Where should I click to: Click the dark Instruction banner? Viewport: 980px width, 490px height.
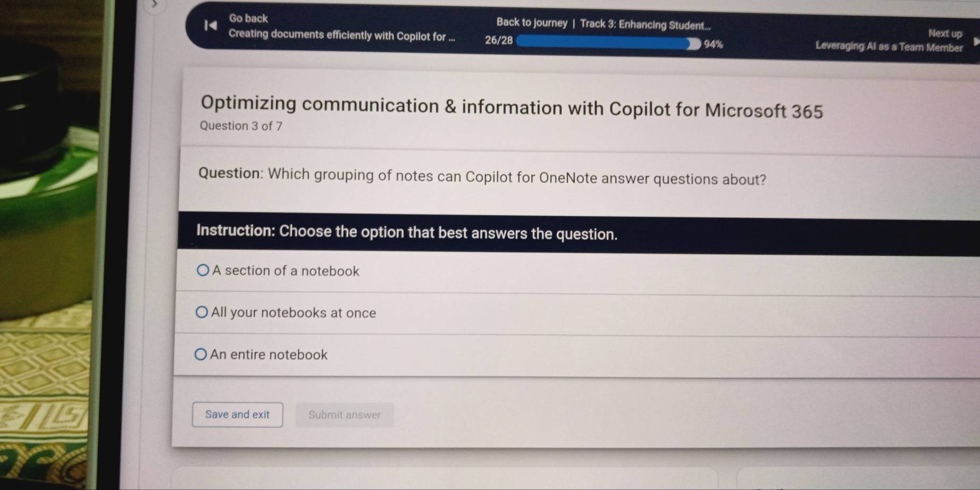pyautogui.click(x=407, y=232)
